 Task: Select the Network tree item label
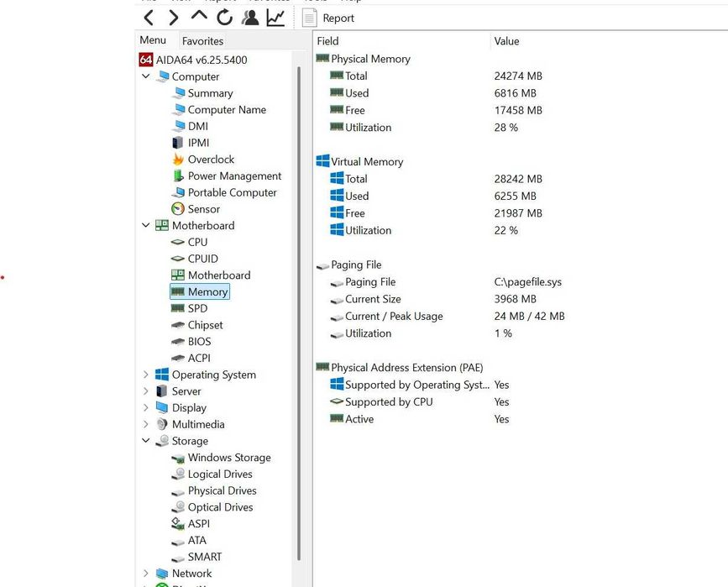pyautogui.click(x=191, y=573)
